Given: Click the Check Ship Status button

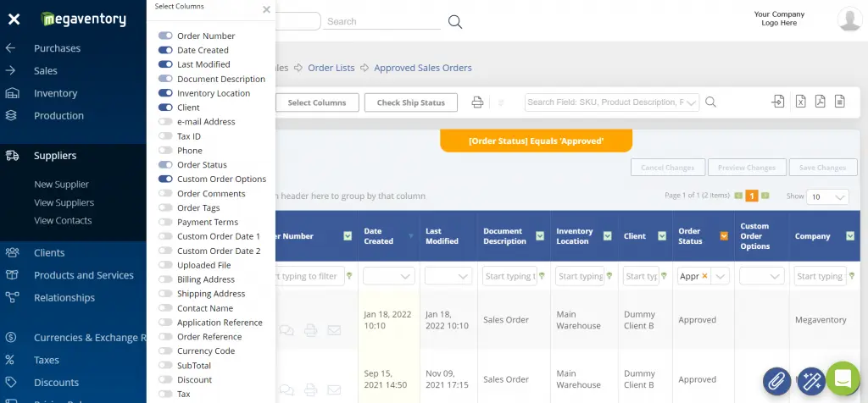Looking at the screenshot, I should click(411, 102).
